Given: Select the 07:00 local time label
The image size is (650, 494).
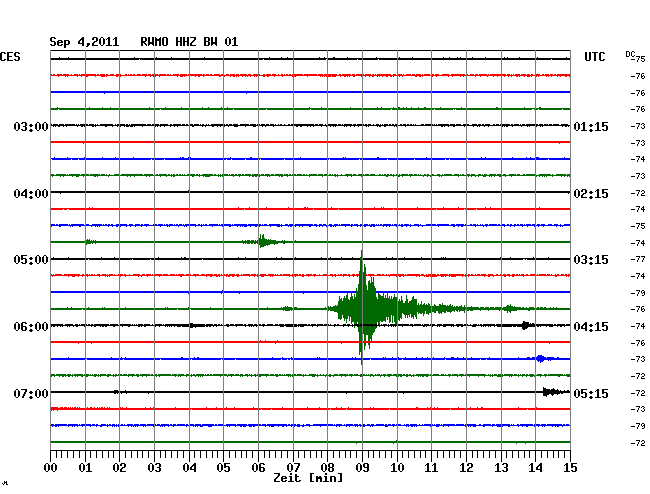Looking at the screenshot, I should click(31, 393).
